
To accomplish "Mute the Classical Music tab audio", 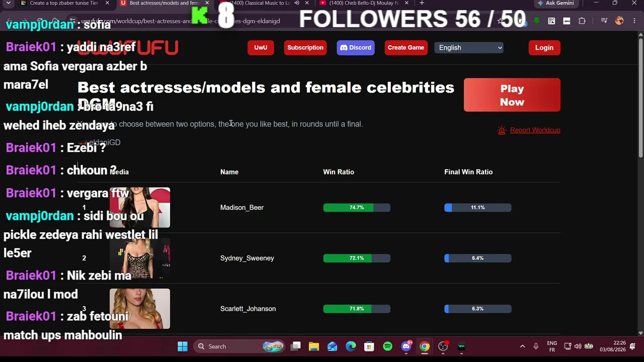I will (297, 3).
